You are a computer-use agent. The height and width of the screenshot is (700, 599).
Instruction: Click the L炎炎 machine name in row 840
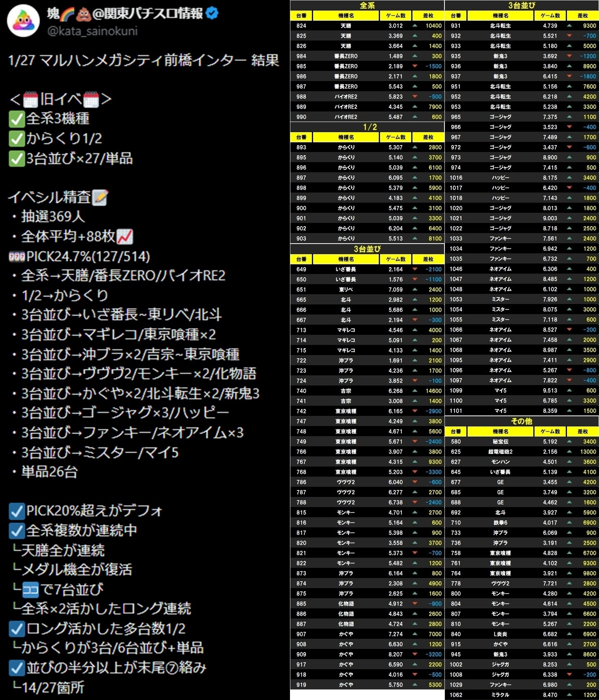[500, 634]
